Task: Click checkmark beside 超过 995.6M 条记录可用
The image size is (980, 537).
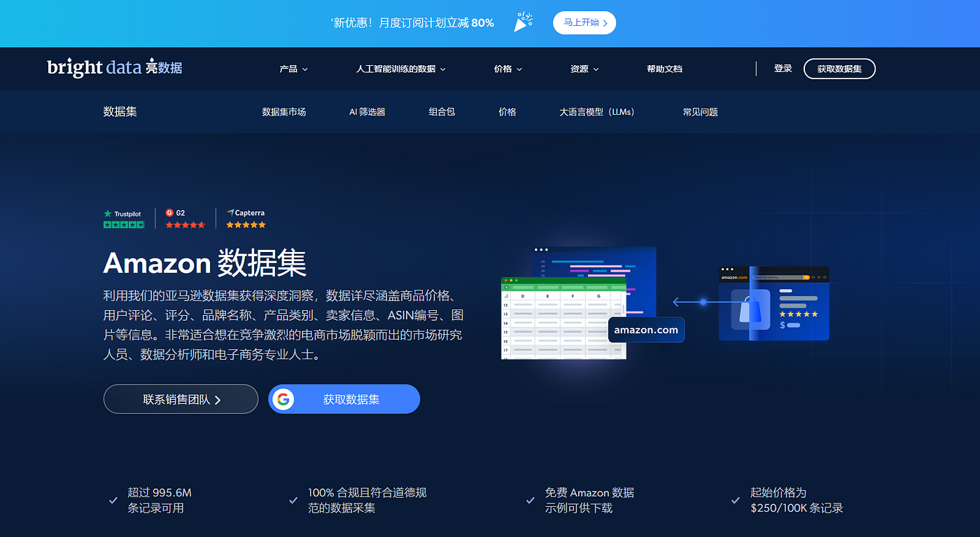Action: [x=113, y=501]
